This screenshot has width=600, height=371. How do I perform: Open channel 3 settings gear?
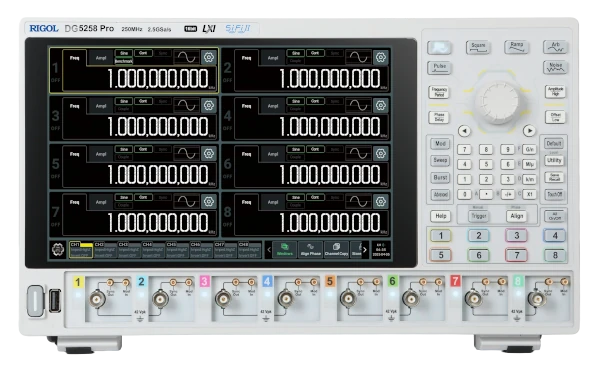(209, 105)
